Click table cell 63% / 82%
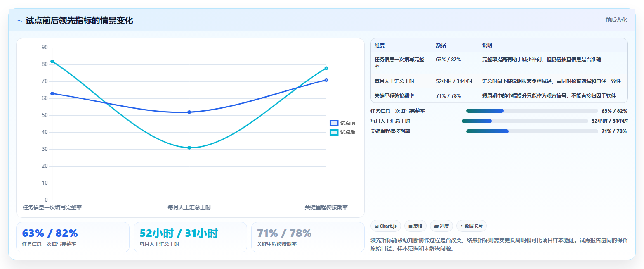644x269 pixels. coord(448,60)
